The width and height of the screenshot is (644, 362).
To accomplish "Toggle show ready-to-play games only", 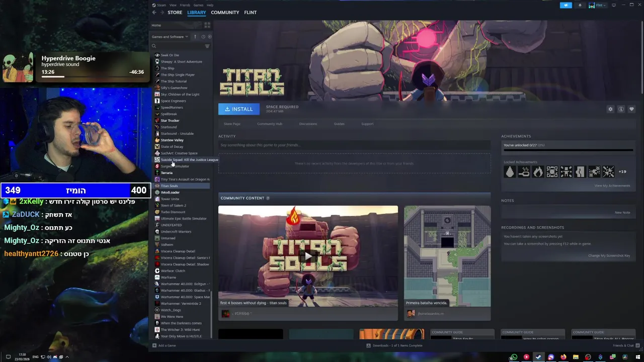I will (210, 37).
